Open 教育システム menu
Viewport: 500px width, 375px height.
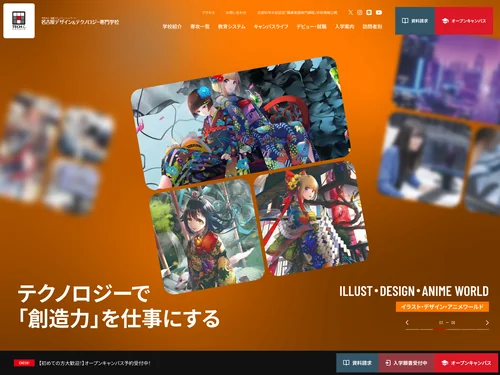(232, 26)
